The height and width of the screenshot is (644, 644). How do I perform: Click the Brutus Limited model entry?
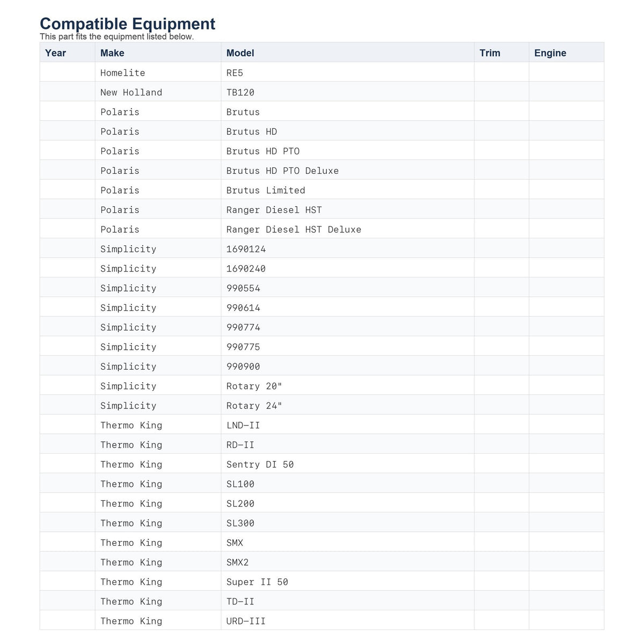(266, 191)
